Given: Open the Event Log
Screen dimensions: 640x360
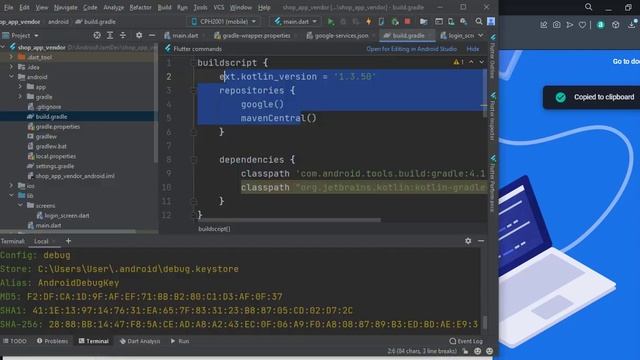Looking at the screenshot, I should 466,341.
